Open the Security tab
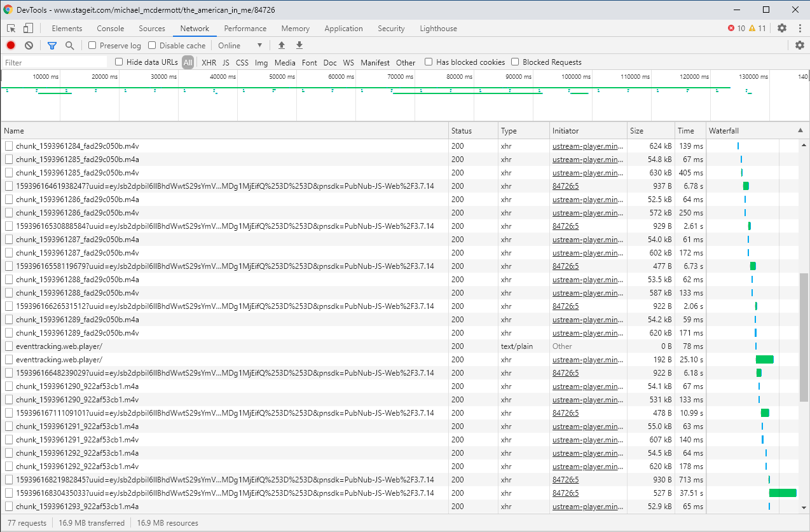810x532 pixels. click(x=391, y=29)
